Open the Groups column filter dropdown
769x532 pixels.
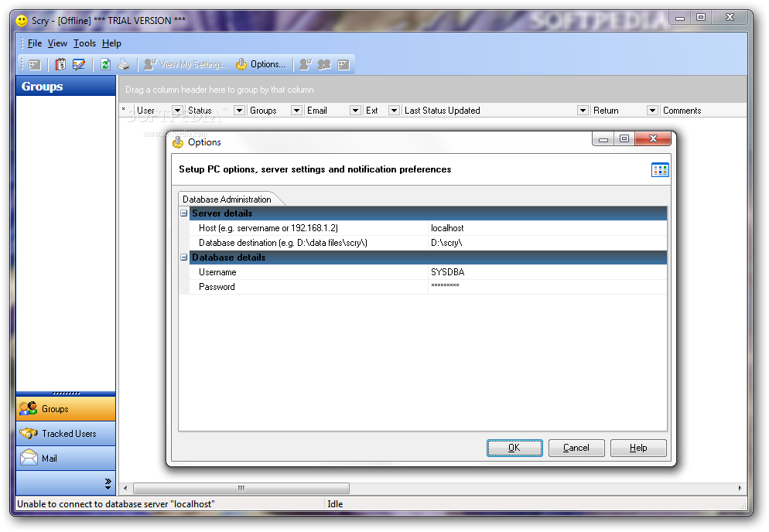point(296,111)
